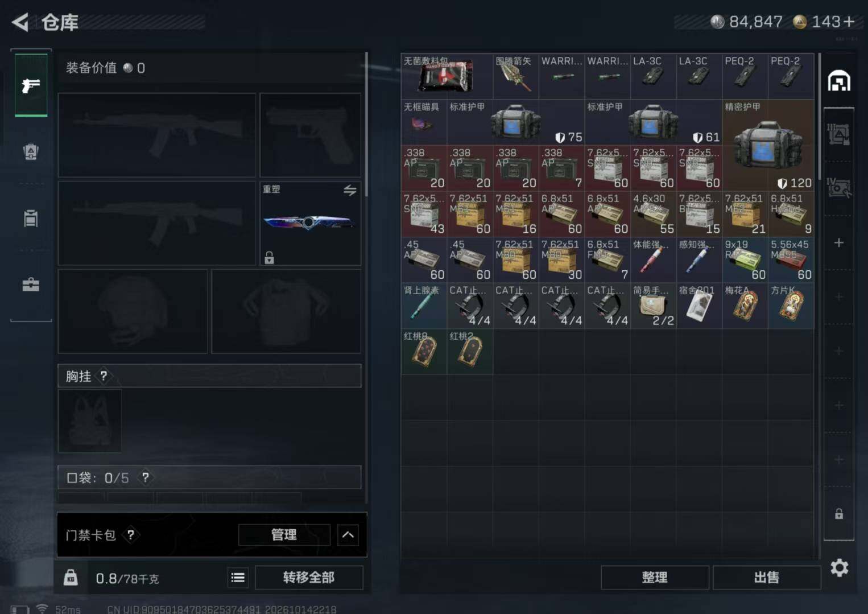Show help for 胸挂 chest rig
Image resolution: width=868 pixels, height=614 pixels.
click(x=104, y=376)
